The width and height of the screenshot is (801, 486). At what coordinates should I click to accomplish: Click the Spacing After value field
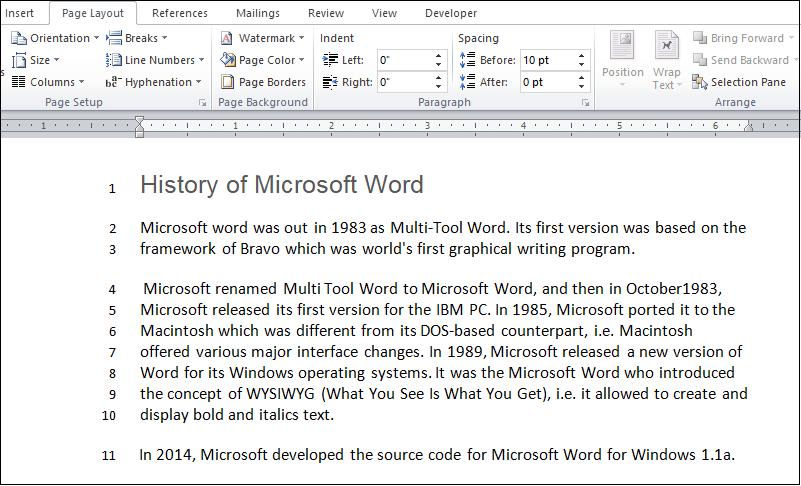pos(547,82)
